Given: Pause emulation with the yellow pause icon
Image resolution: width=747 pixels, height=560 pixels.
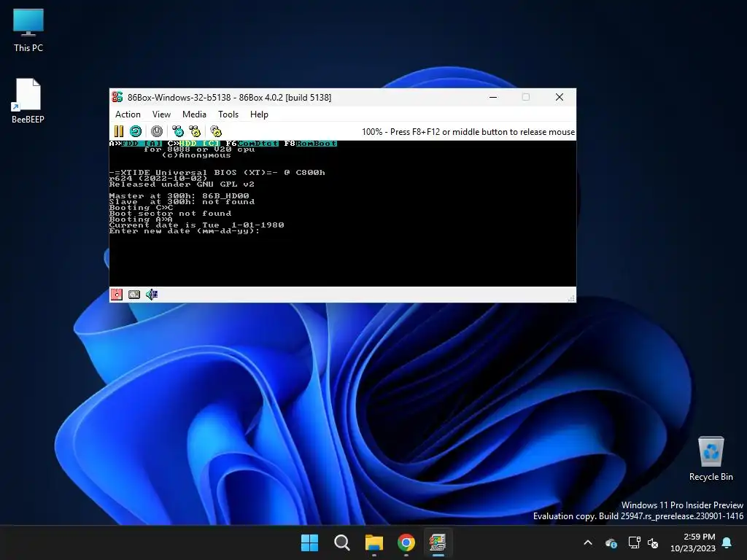Looking at the screenshot, I should (x=119, y=131).
